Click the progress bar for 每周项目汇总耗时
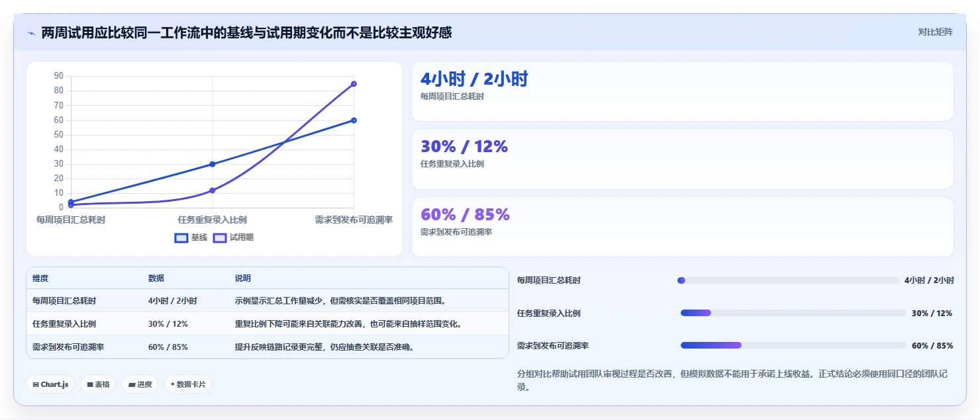The image size is (980, 420). click(788, 280)
